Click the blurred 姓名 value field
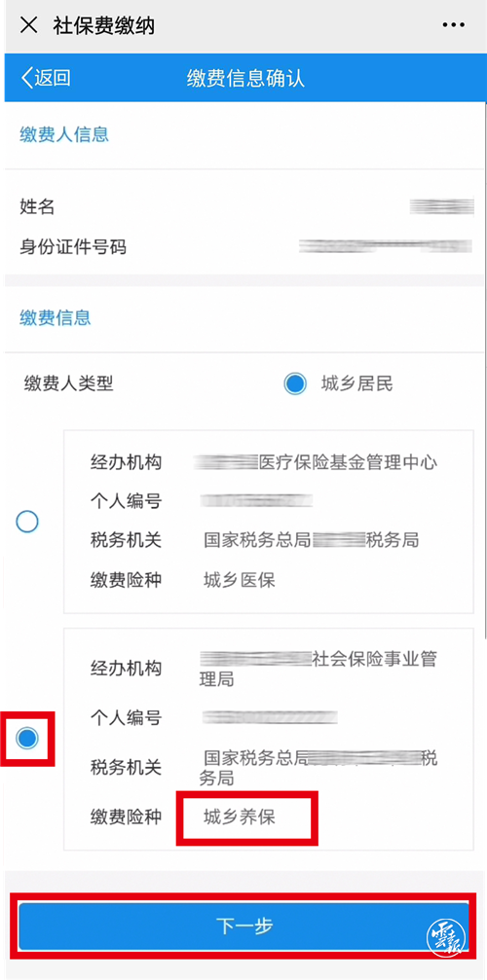Screen dimensions: 487x980 point(441,206)
